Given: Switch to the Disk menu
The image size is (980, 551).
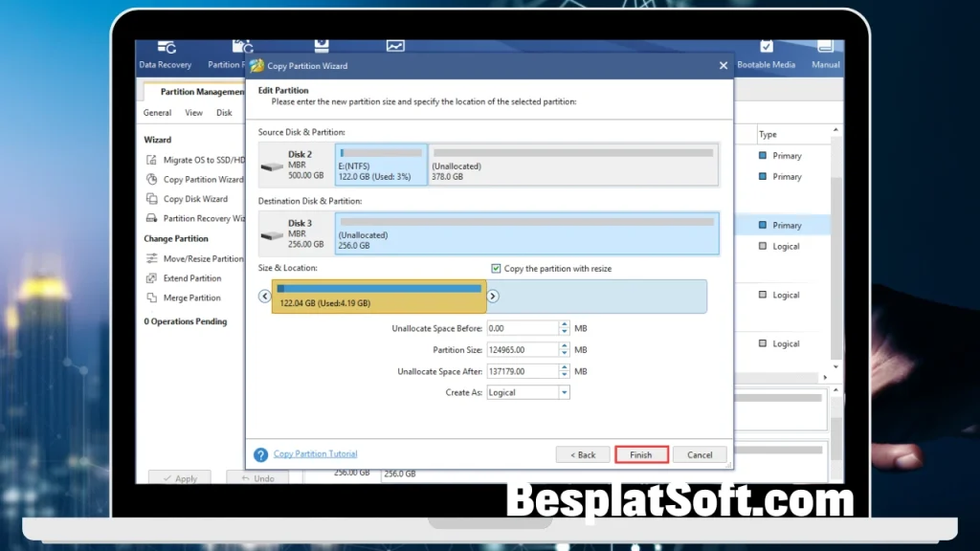Looking at the screenshot, I should tap(224, 112).
